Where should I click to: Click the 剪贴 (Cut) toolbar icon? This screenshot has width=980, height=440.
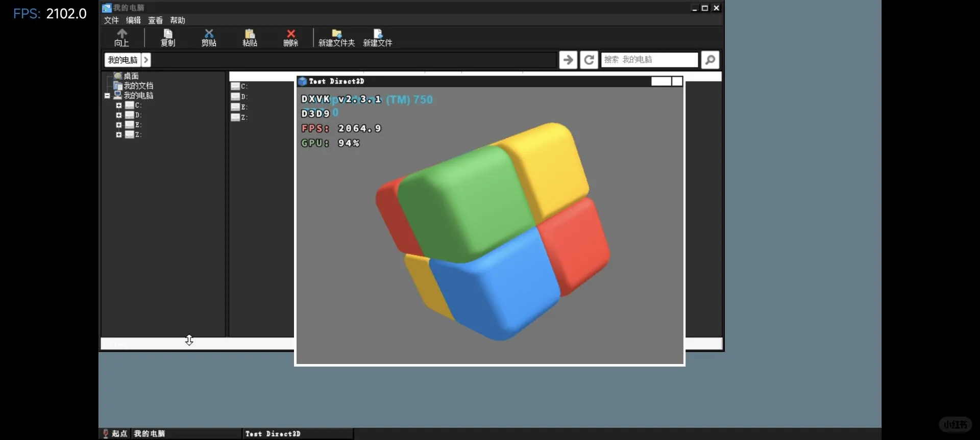click(209, 38)
